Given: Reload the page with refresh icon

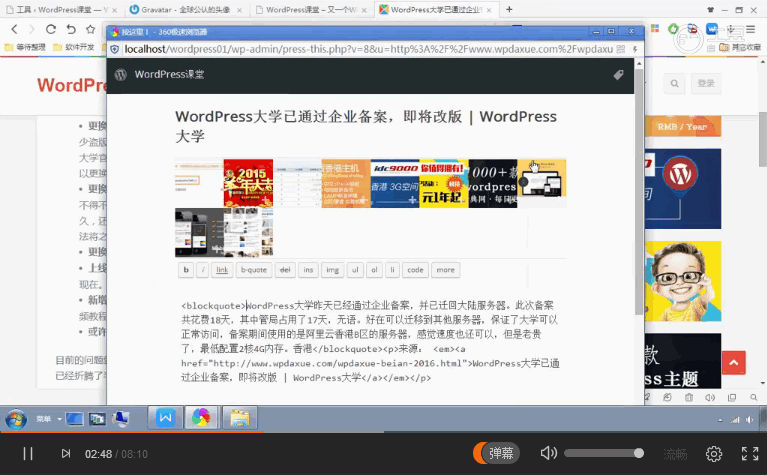Looking at the screenshot, I should [x=50, y=29].
